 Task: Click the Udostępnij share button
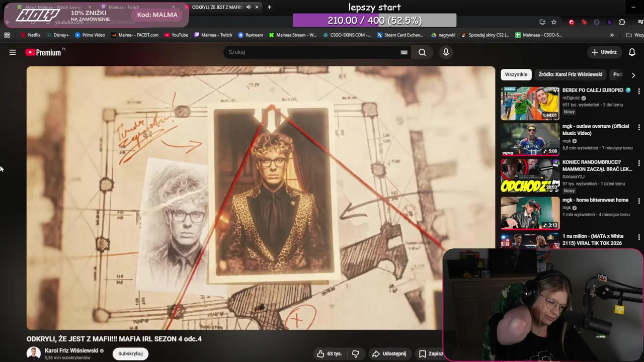point(389,354)
